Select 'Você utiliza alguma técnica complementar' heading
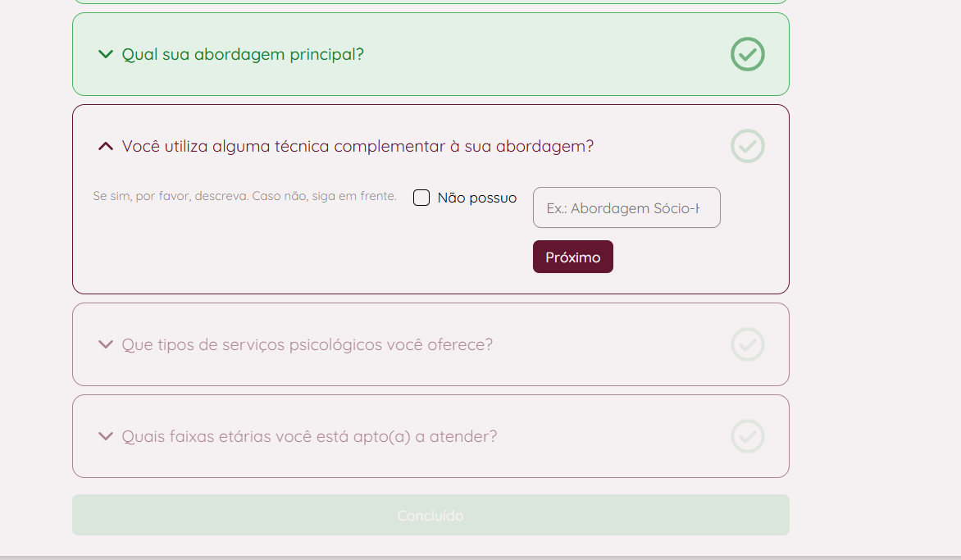961x560 pixels. tap(358, 146)
